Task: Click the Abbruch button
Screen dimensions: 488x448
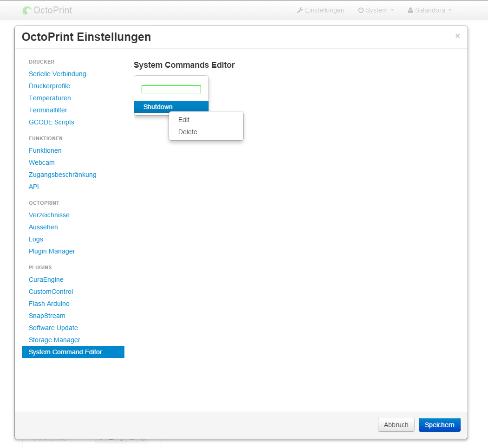Action: [x=396, y=425]
